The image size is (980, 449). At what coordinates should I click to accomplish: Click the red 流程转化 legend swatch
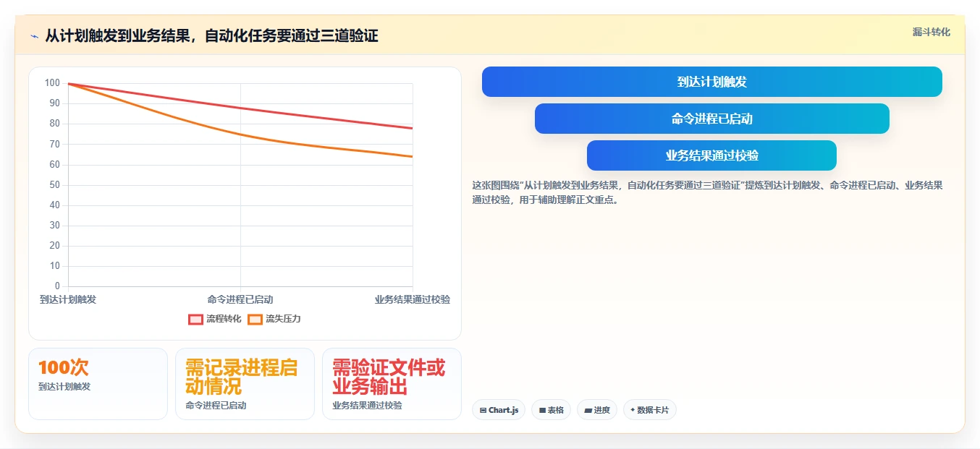[x=195, y=319]
